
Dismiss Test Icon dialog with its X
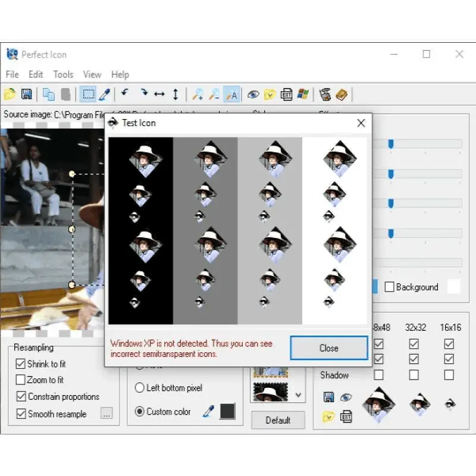click(361, 123)
